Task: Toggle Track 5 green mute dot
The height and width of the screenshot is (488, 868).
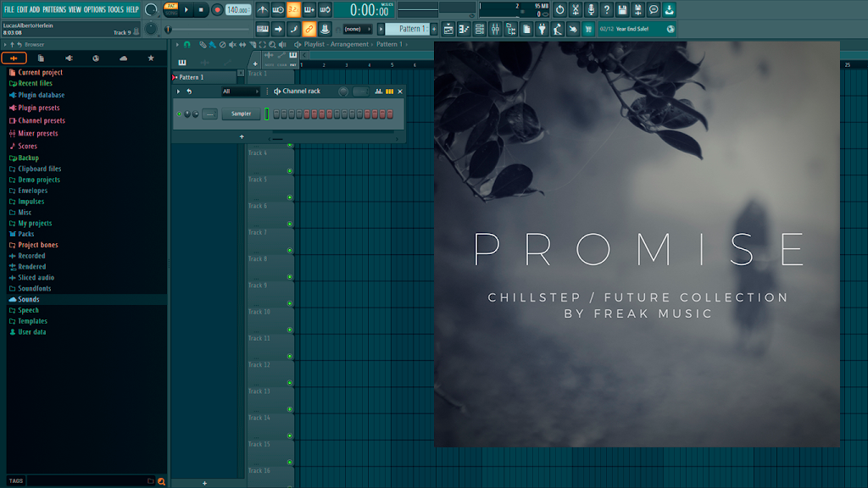Action: tap(290, 197)
